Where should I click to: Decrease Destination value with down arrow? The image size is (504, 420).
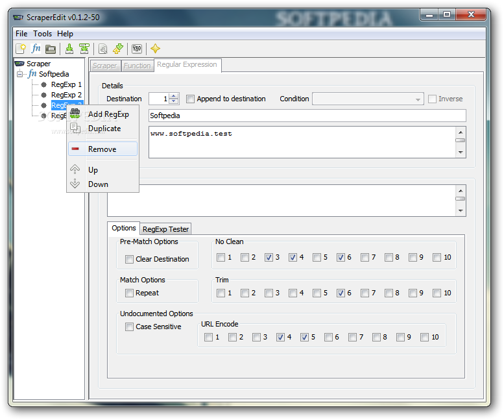point(174,101)
